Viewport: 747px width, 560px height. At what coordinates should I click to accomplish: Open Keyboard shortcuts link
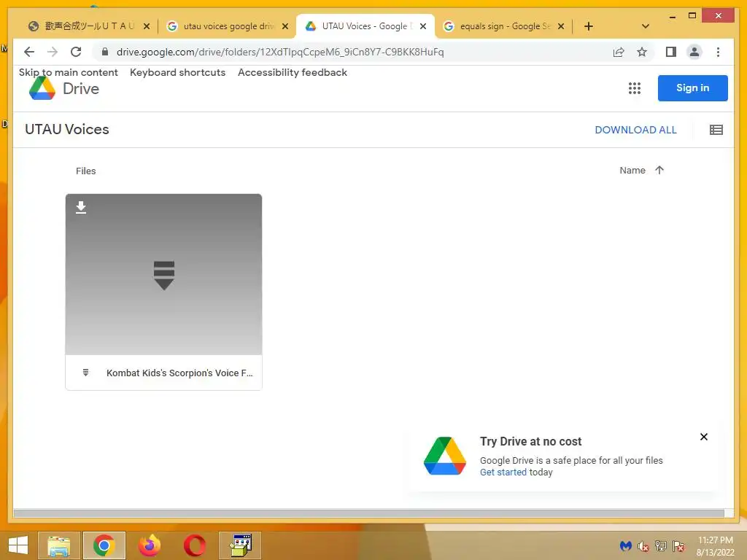[x=178, y=72]
